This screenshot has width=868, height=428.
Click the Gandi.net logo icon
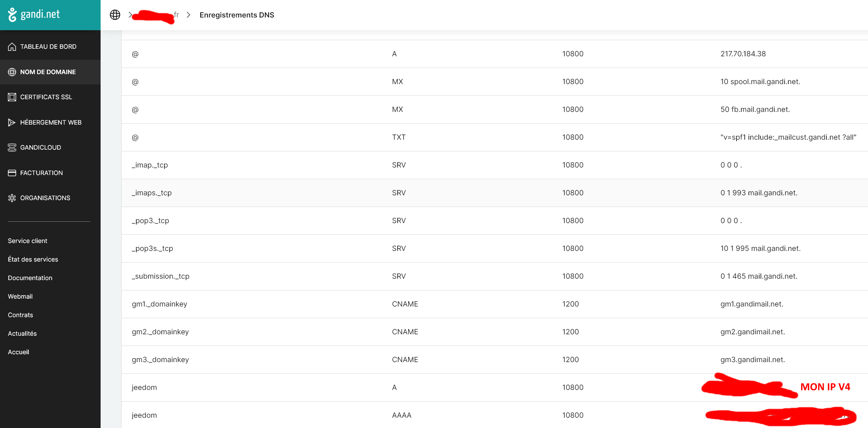click(12, 15)
